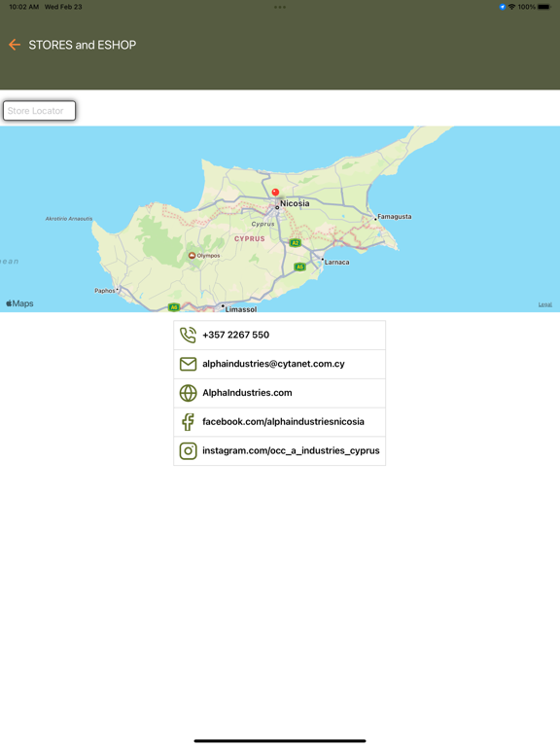Open facebook.com/alphaindustriesnicosia link
The width and height of the screenshot is (560, 747).
point(283,421)
